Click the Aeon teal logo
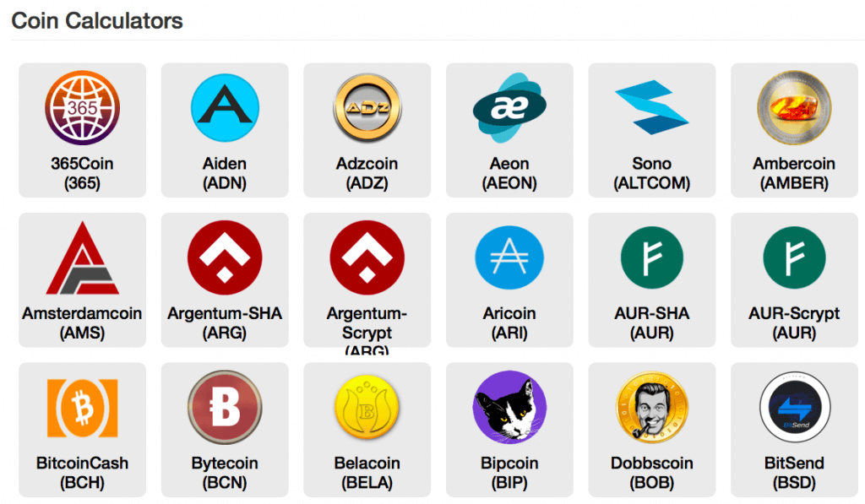The height and width of the screenshot is (504, 865). [x=509, y=108]
